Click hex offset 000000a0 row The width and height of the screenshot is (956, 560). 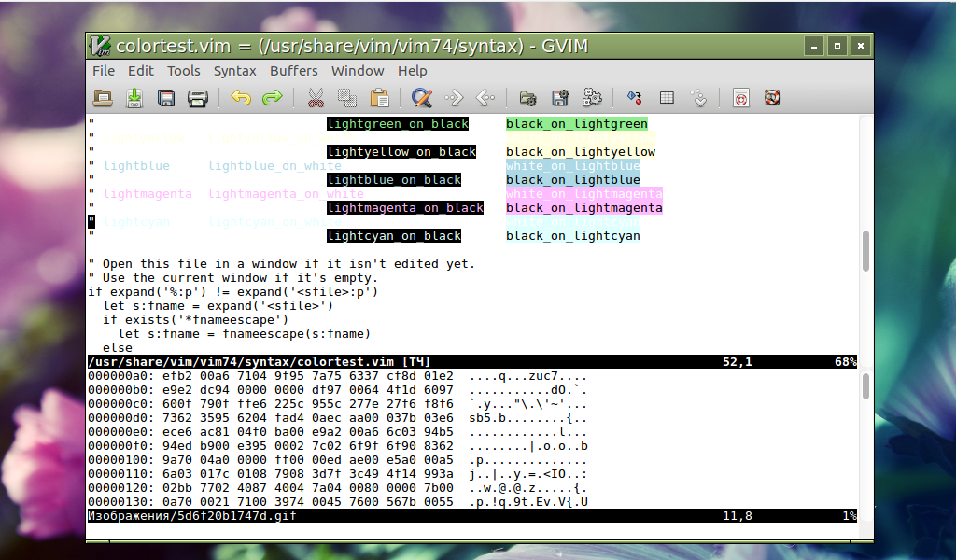point(338,376)
